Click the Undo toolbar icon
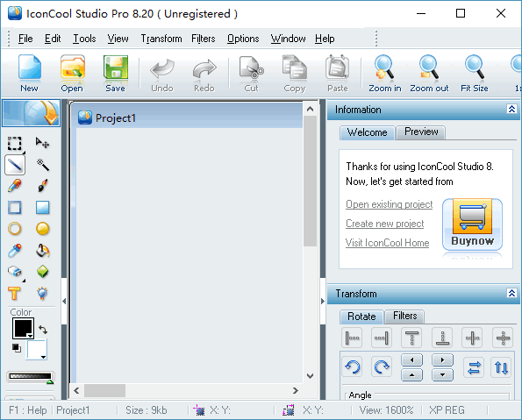The image size is (522, 420). click(x=162, y=74)
